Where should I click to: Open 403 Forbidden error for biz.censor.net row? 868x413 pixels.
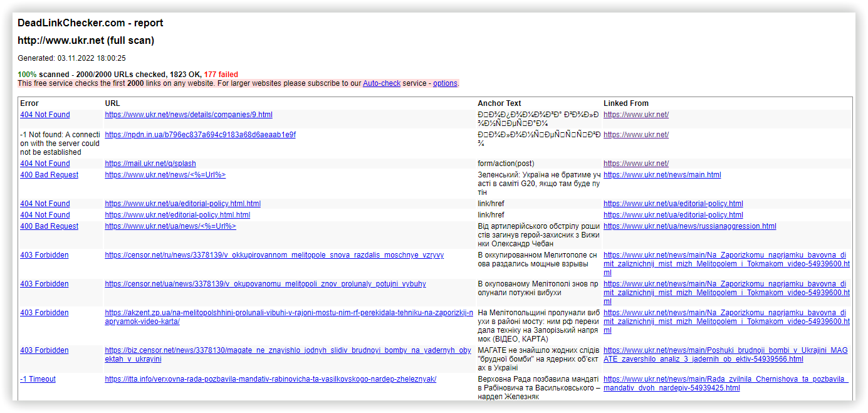coord(44,350)
